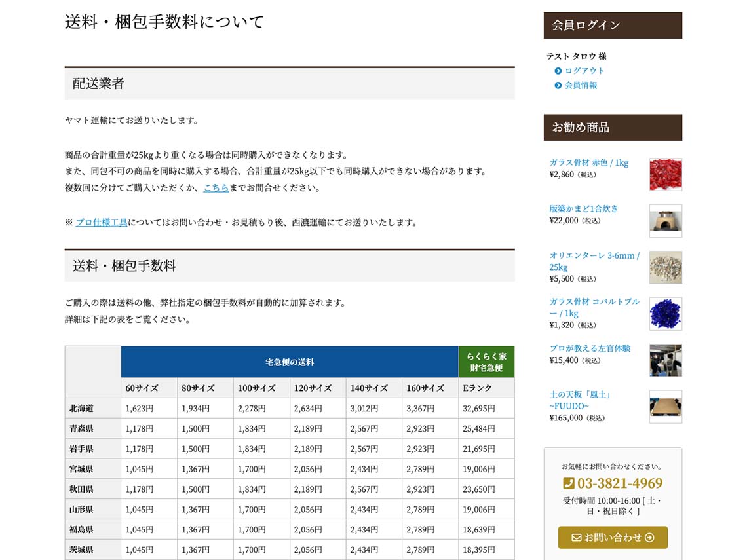The height and width of the screenshot is (560, 747).
Task: Click the phone icon next to 03-3821-4969
Action: pyautogui.click(x=569, y=483)
